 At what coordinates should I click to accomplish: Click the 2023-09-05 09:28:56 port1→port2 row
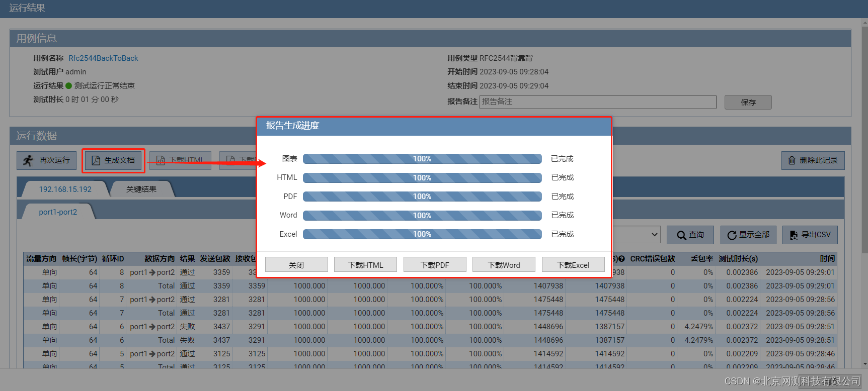coord(430,300)
